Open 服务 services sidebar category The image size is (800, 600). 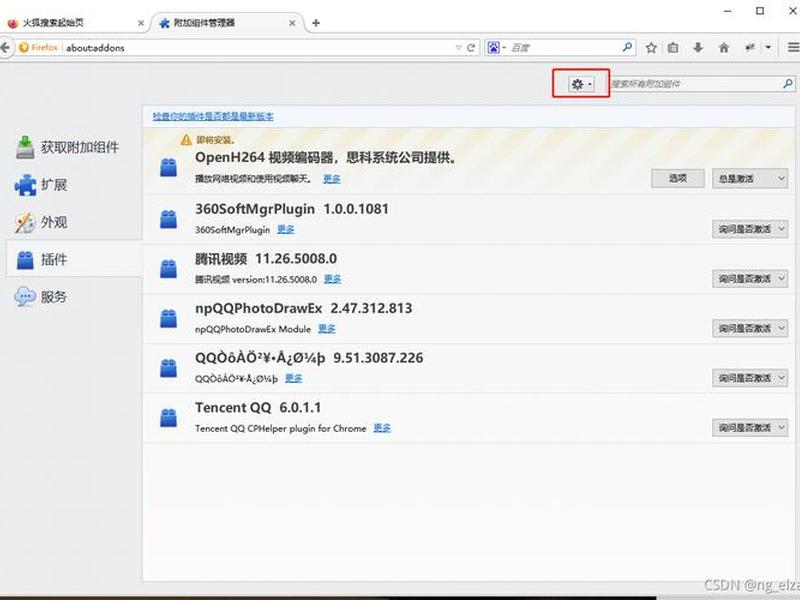point(41,296)
